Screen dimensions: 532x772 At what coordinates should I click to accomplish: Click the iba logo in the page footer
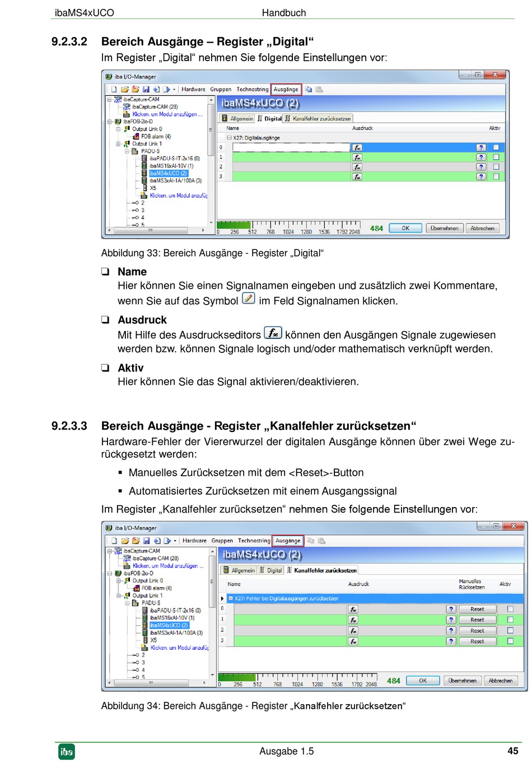click(67, 752)
